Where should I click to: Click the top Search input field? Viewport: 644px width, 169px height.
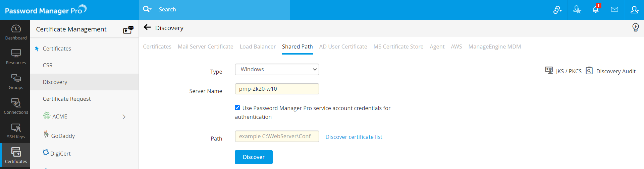click(223, 9)
